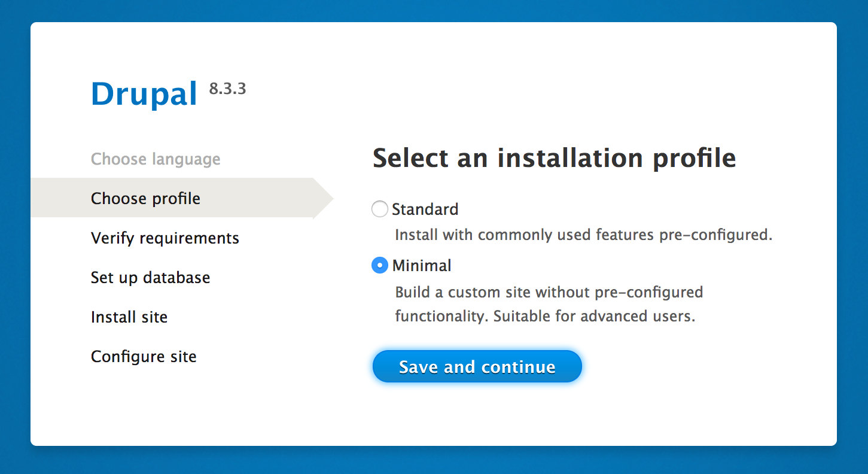Click the Minimal profile description first line

click(x=549, y=293)
